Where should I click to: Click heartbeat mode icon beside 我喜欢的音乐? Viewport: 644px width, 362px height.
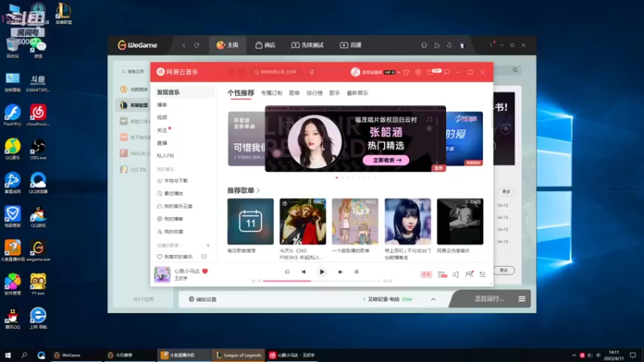click(204, 257)
